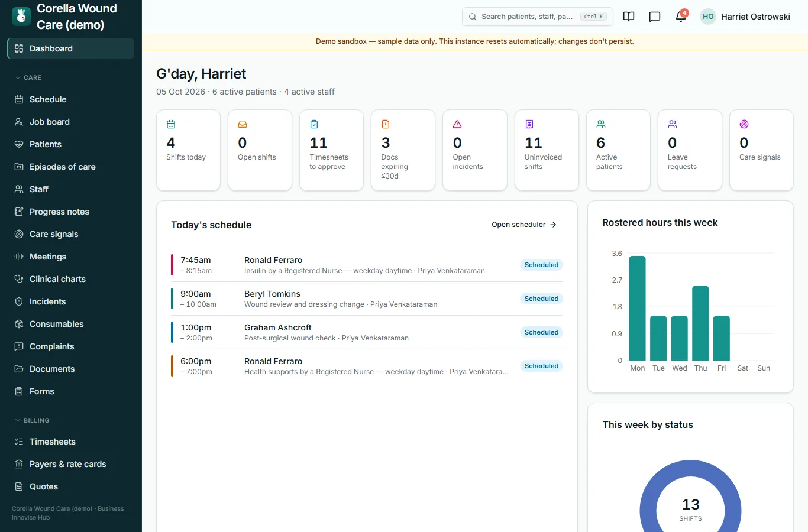808x532 pixels.
Task: Click the Consumables box icon in sidebar
Action: 19,324
